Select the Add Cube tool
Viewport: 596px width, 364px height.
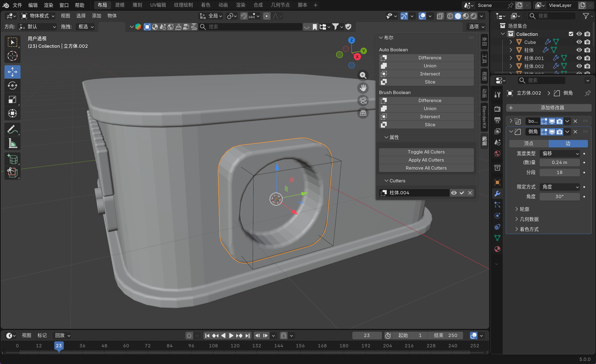point(12,159)
